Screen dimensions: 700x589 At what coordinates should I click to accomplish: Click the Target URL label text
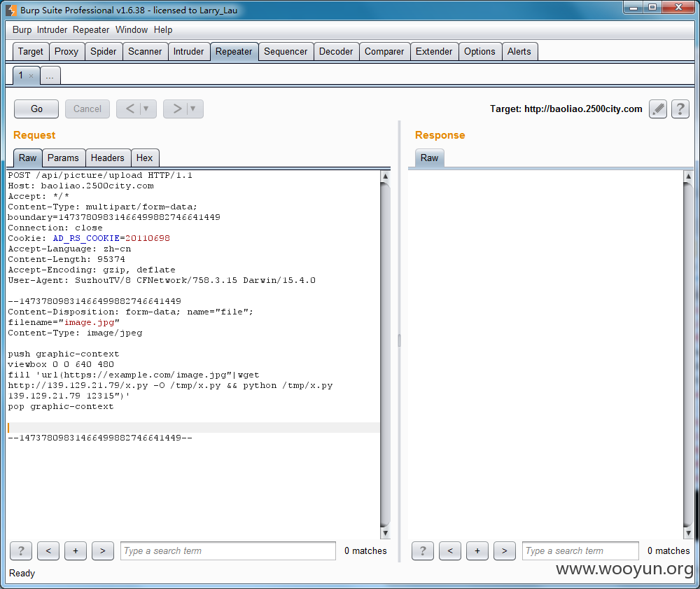coord(566,109)
